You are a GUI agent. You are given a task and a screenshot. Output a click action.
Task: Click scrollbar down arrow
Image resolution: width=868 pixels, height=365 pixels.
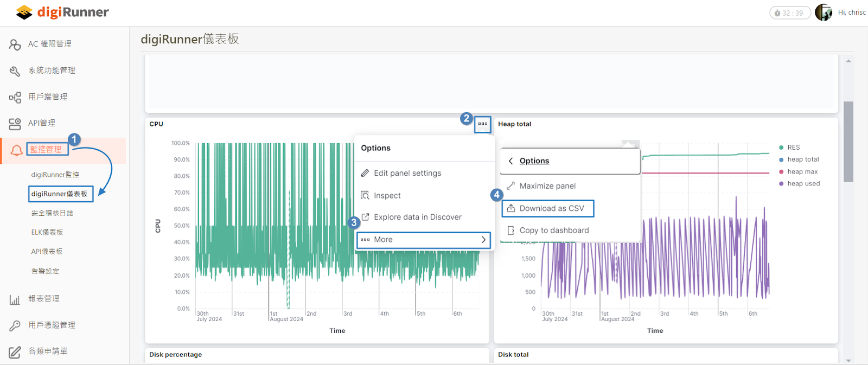click(848, 361)
